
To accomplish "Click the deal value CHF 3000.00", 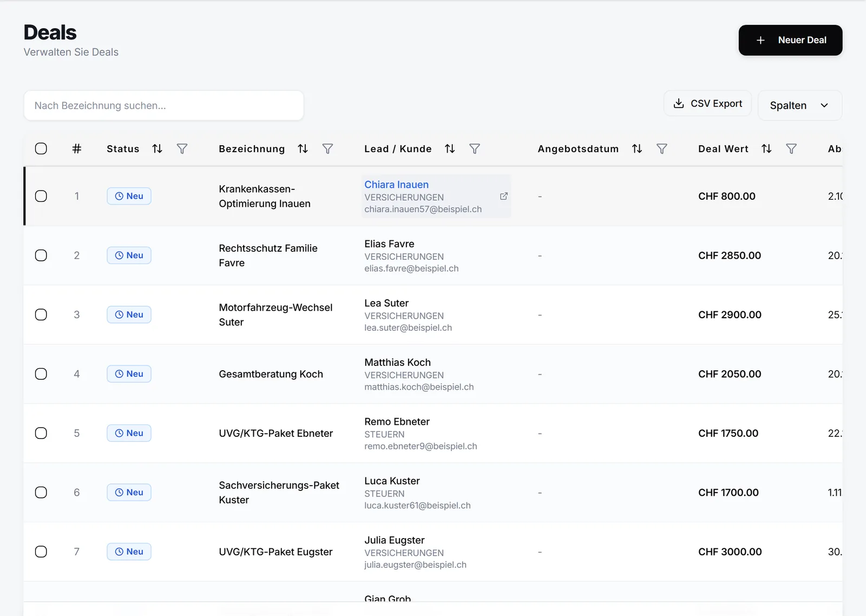I will point(730,552).
